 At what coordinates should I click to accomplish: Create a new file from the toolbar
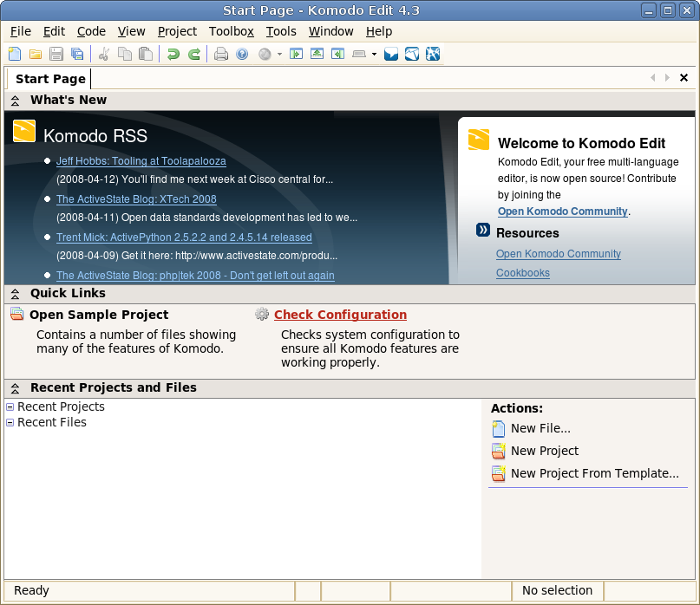tap(14, 54)
